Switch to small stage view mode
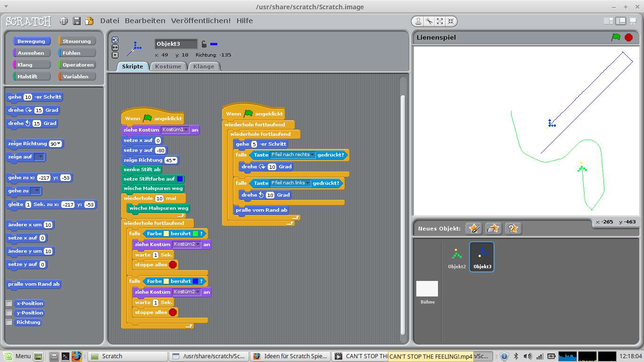Viewport: 644px width, 362px height. pyautogui.click(x=609, y=21)
